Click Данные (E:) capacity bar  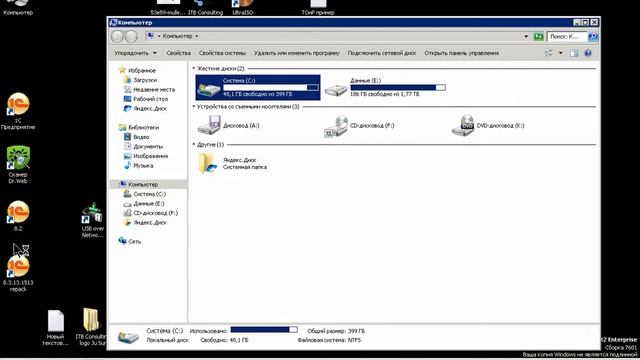[x=398, y=87]
